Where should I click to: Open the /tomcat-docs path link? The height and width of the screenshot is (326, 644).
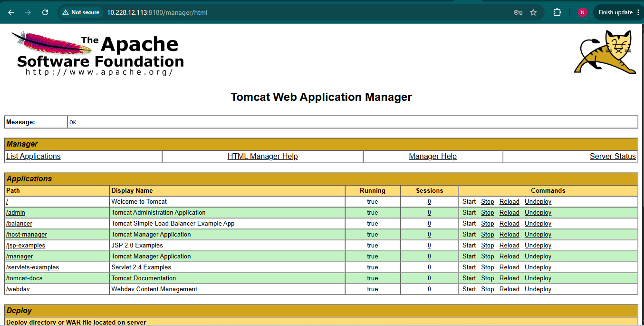pyautogui.click(x=24, y=278)
